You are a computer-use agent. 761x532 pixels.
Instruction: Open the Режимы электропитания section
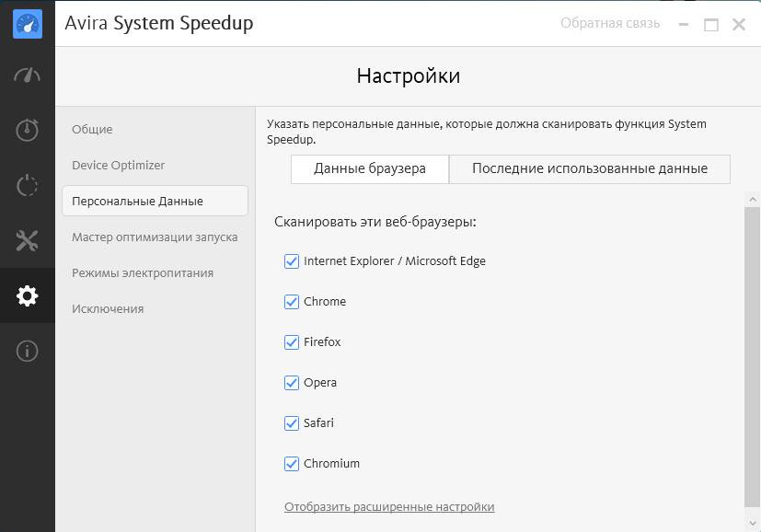tap(143, 272)
